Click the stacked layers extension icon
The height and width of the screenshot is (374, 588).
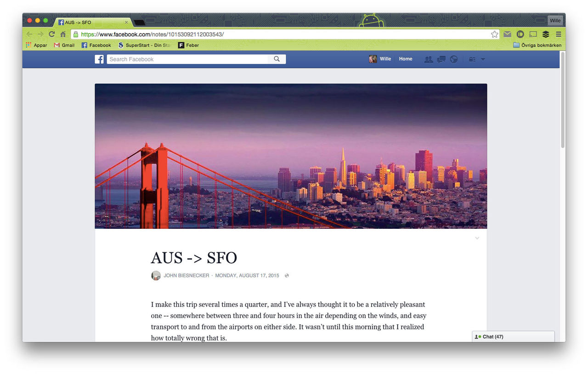click(546, 34)
